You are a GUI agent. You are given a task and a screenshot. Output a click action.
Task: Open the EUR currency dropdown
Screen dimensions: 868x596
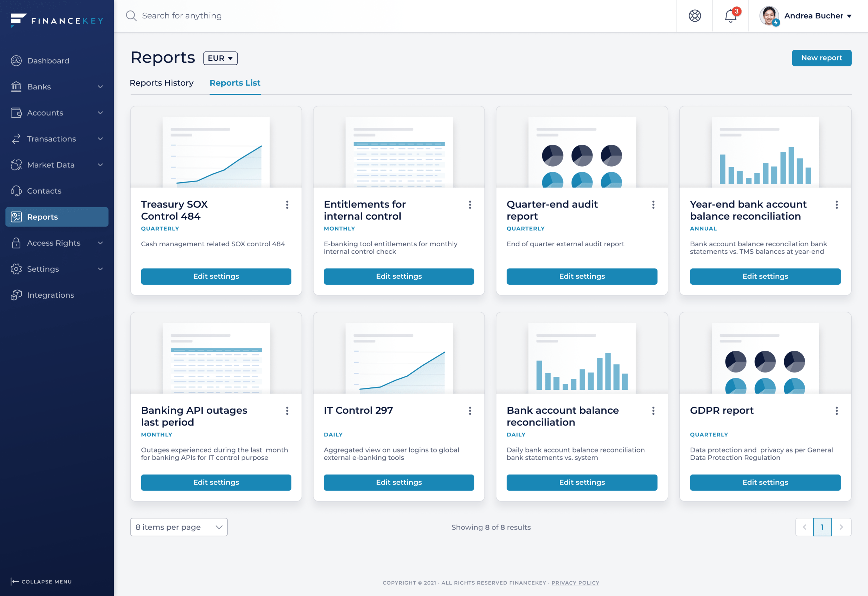pyautogui.click(x=220, y=58)
